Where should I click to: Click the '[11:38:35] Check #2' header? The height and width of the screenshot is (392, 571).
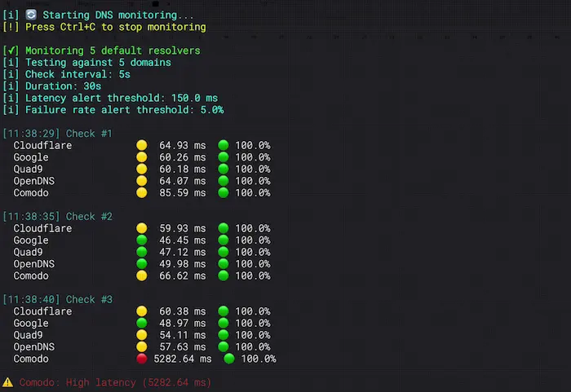click(x=58, y=217)
